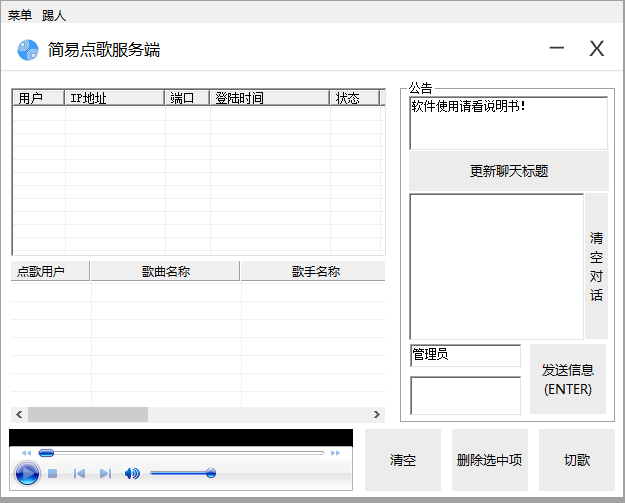Viewport: 625px width, 503px height.
Task: Open the 菜单 menu
Action: coord(20,15)
